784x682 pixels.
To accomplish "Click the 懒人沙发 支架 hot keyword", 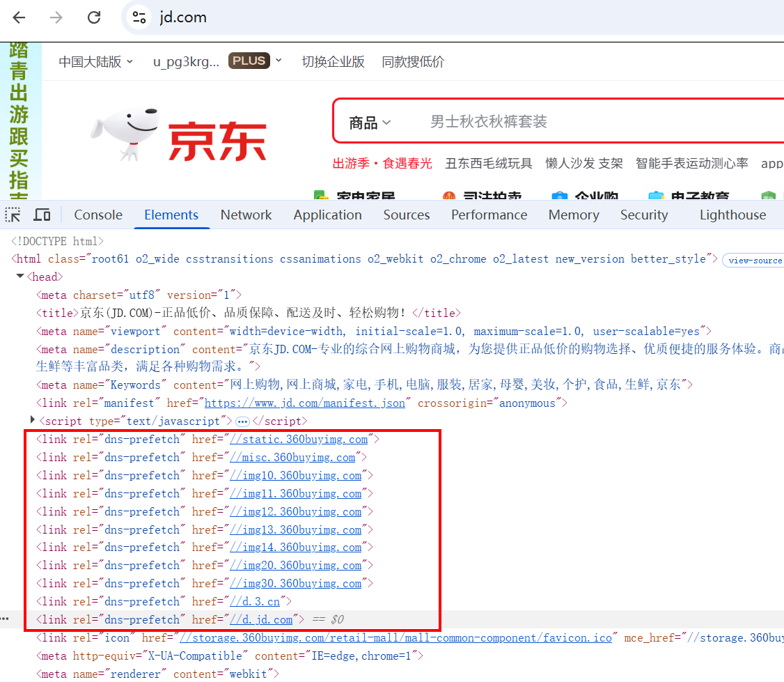I will tap(583, 163).
